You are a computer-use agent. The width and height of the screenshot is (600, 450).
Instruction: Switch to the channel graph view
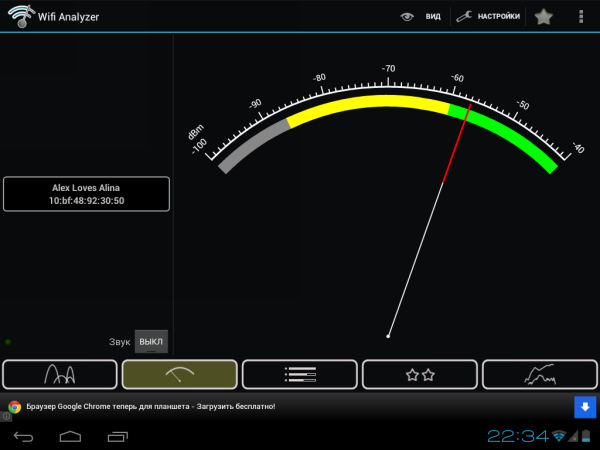pos(60,374)
